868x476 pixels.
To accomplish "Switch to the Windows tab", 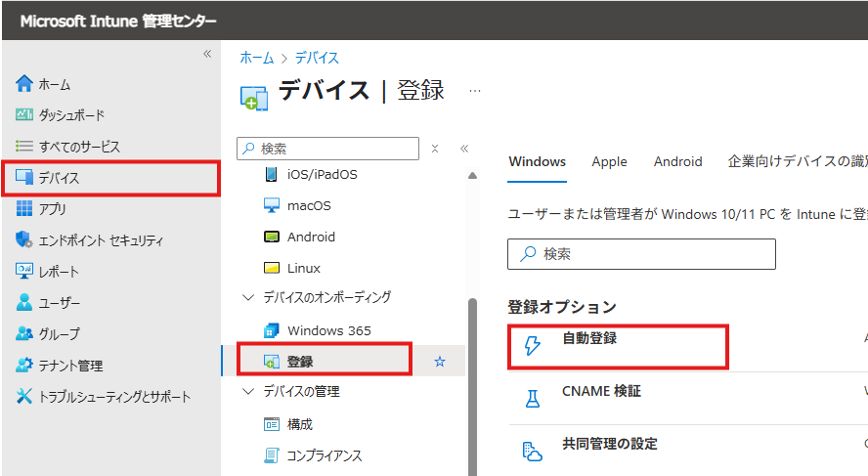I will [x=537, y=161].
